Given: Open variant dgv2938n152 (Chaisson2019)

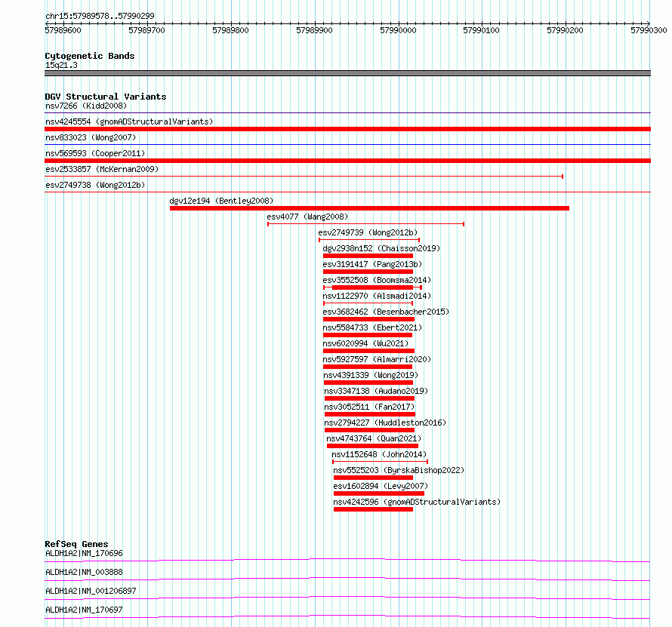Looking at the screenshot, I should [381, 248].
